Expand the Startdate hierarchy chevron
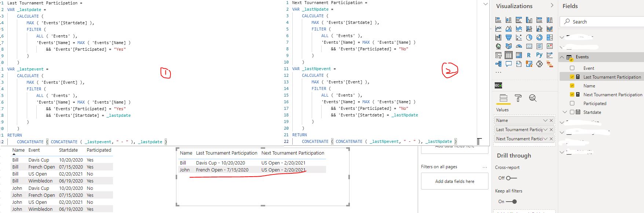Screen dimensions: 644x213 tap(565, 112)
